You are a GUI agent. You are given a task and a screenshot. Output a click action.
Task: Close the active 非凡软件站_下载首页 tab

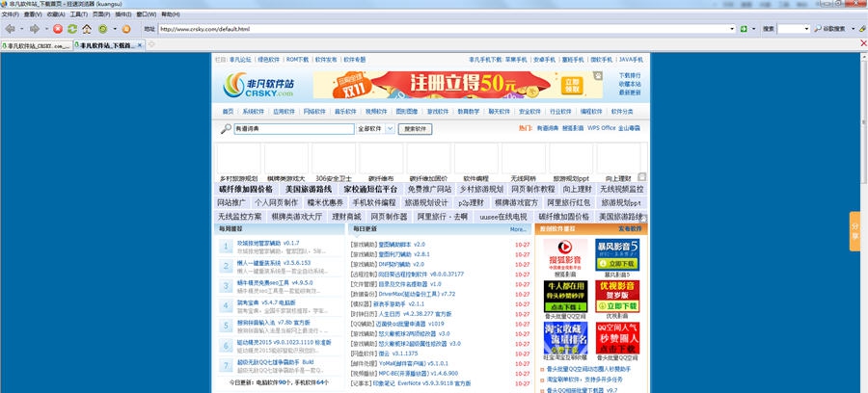pyautogui.click(x=140, y=45)
